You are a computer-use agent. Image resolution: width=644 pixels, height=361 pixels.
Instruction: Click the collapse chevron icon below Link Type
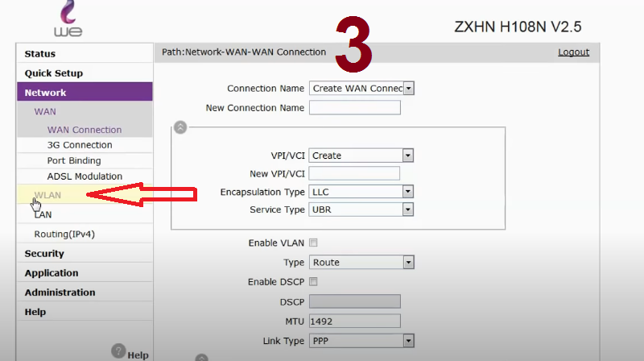(201, 357)
